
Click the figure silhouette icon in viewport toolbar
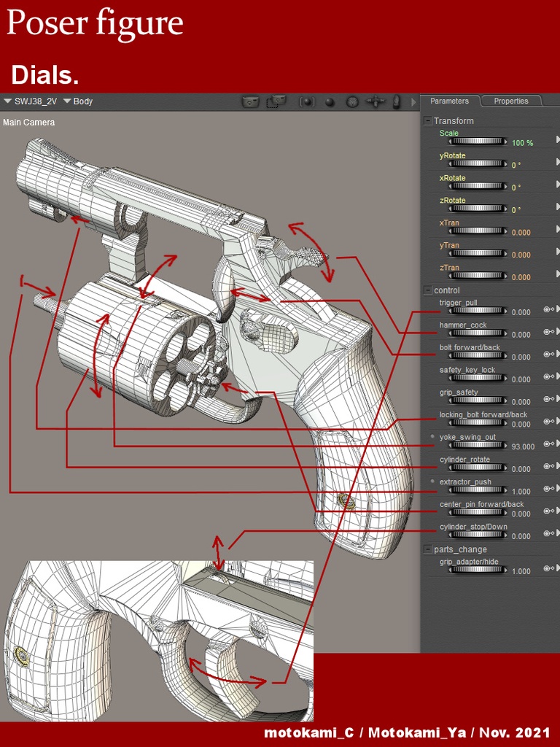coord(396,101)
